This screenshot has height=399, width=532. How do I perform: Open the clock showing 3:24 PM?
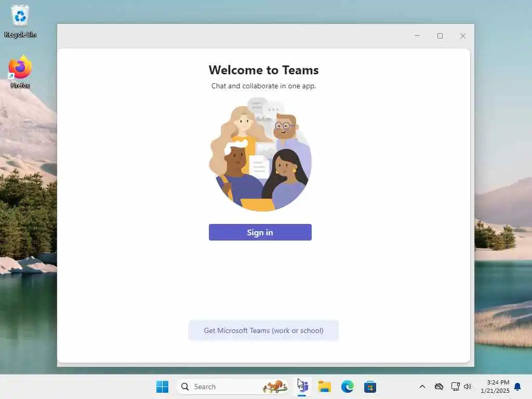pyautogui.click(x=495, y=387)
